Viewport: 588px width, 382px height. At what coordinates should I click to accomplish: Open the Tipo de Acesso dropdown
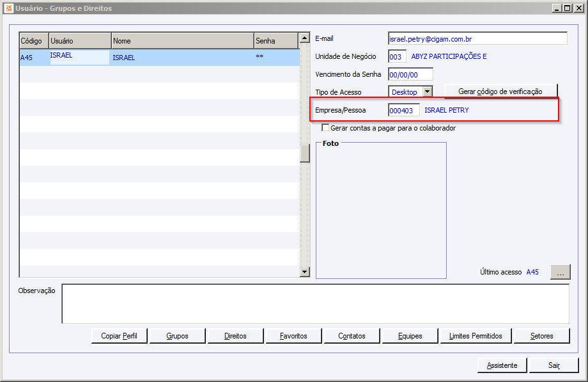click(x=427, y=92)
